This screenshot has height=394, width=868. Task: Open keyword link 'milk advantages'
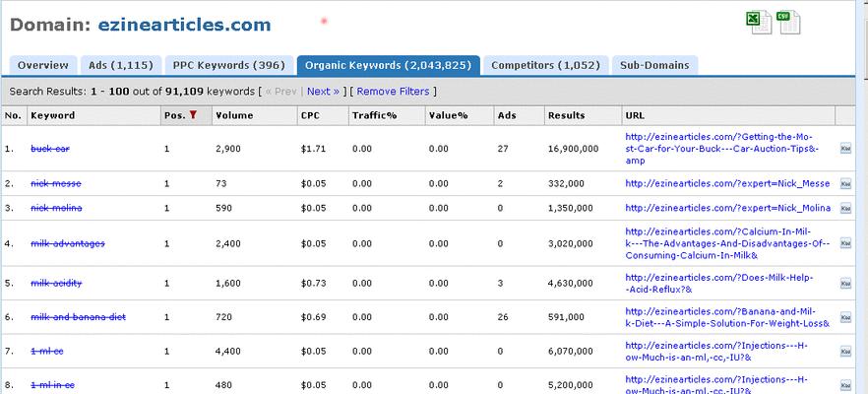point(68,243)
